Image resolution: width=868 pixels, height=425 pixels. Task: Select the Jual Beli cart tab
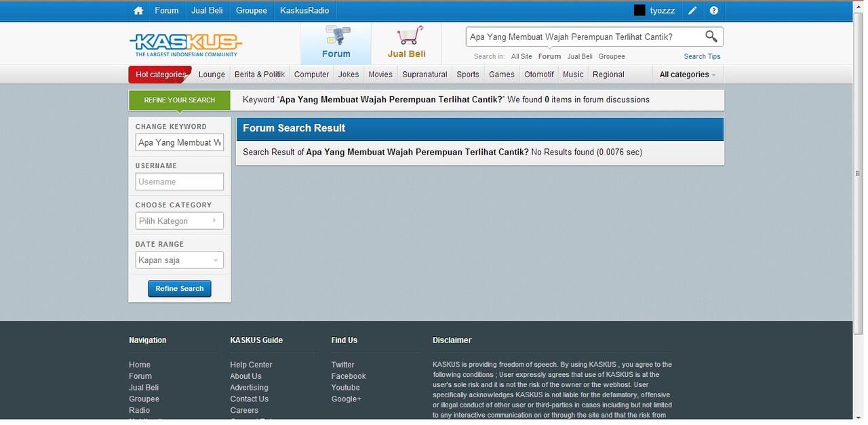click(x=406, y=43)
